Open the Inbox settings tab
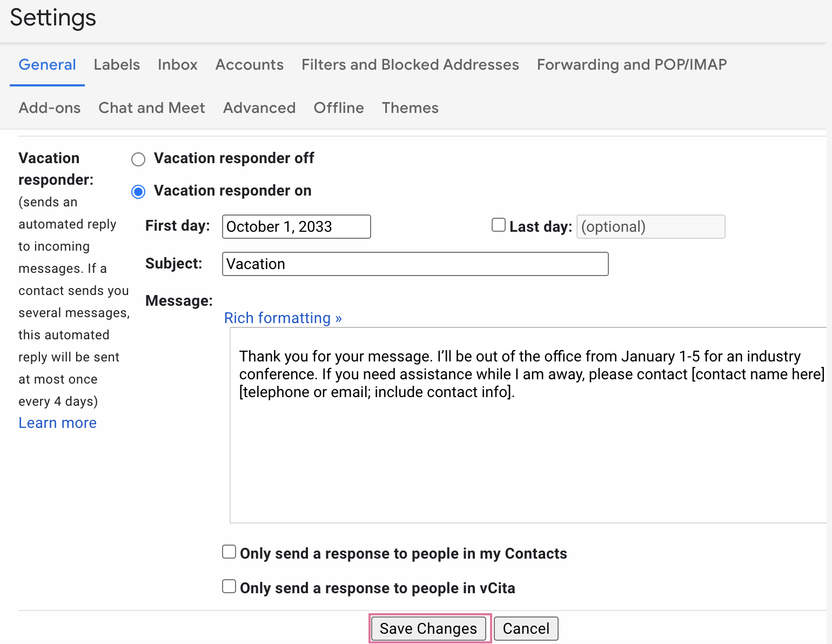Screen dimensions: 832x644 [x=177, y=65]
